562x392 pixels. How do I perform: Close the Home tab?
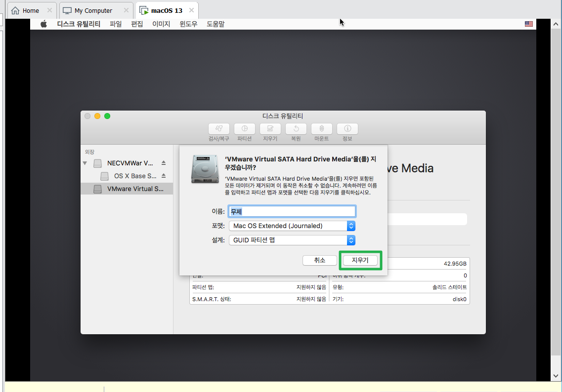pos(49,10)
